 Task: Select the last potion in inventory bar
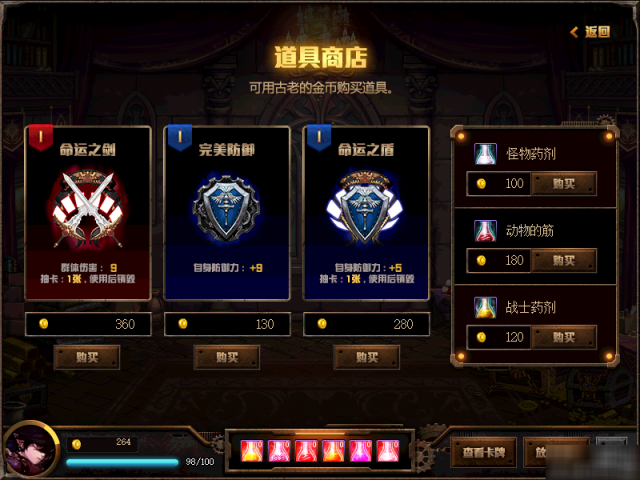coord(388,451)
